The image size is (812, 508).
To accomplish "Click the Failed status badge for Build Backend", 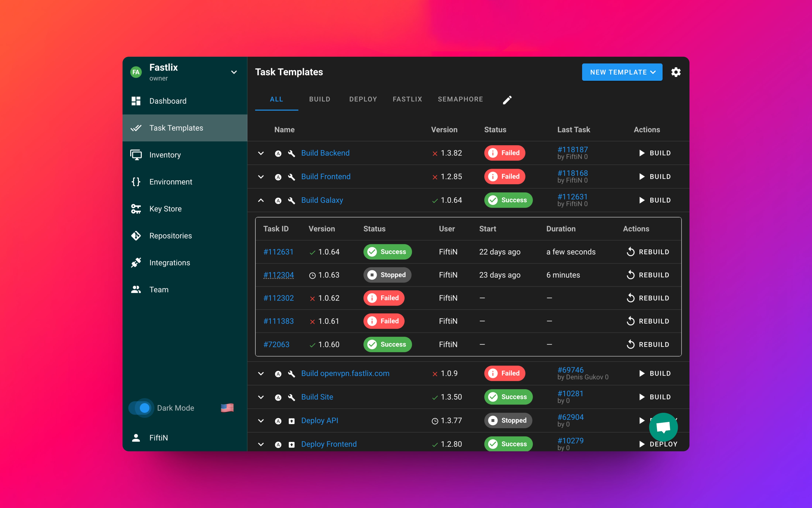I will point(504,153).
